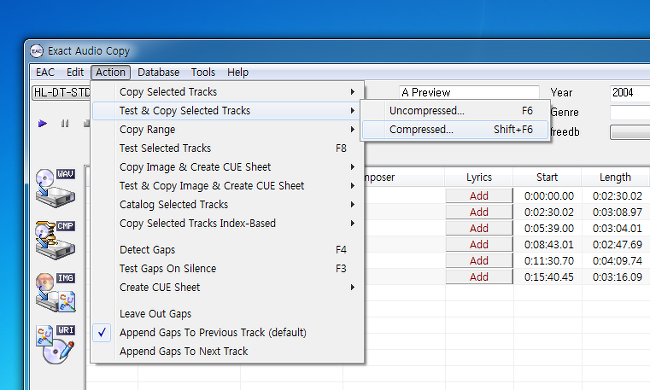Image resolution: width=650 pixels, height=390 pixels.
Task: Click the Lyrics column header
Action: [x=479, y=177]
